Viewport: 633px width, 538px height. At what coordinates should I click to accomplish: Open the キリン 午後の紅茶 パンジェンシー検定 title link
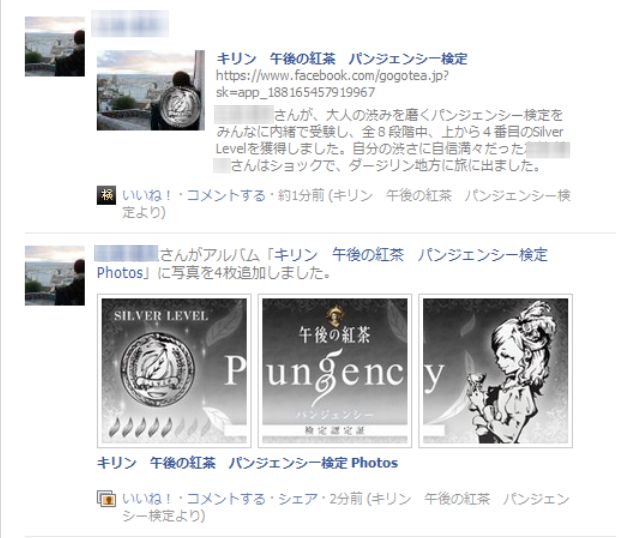342,59
